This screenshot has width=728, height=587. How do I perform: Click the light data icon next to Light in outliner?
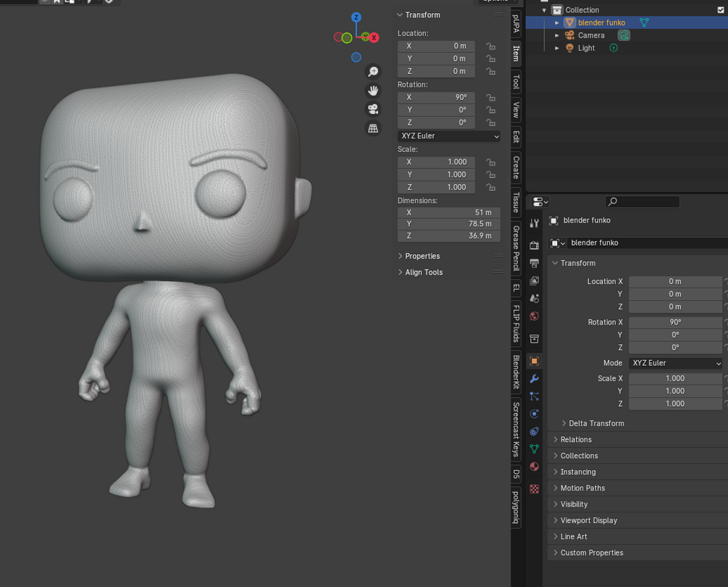tap(614, 48)
